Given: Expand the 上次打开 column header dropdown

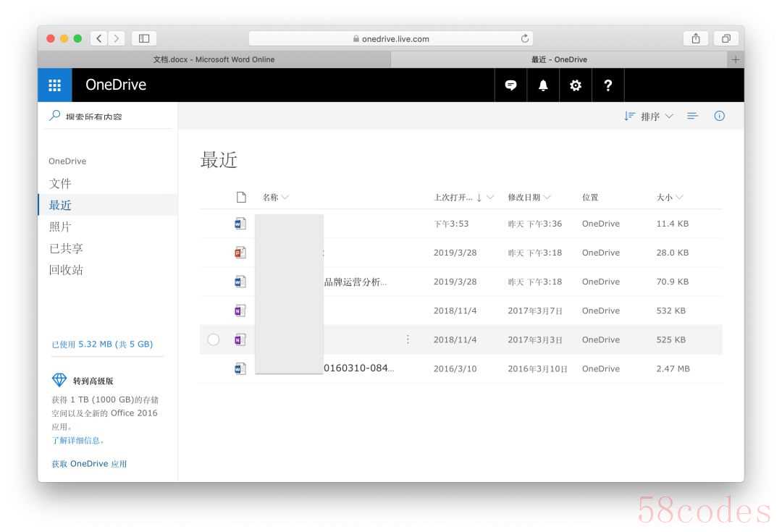Looking at the screenshot, I should [490, 198].
